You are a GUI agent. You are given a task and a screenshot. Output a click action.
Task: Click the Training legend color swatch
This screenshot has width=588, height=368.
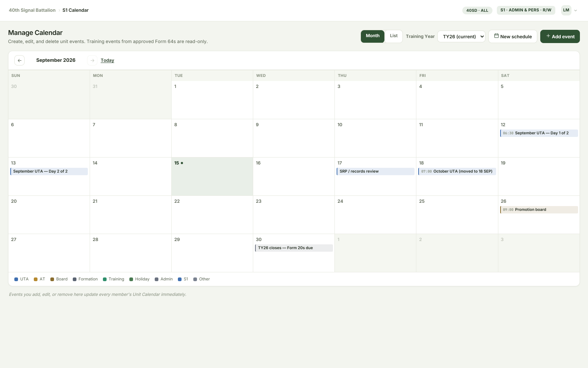click(x=105, y=279)
